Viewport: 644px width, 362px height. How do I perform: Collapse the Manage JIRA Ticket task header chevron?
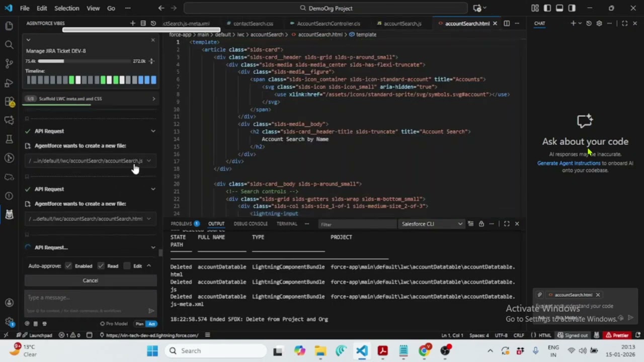pos(28,40)
